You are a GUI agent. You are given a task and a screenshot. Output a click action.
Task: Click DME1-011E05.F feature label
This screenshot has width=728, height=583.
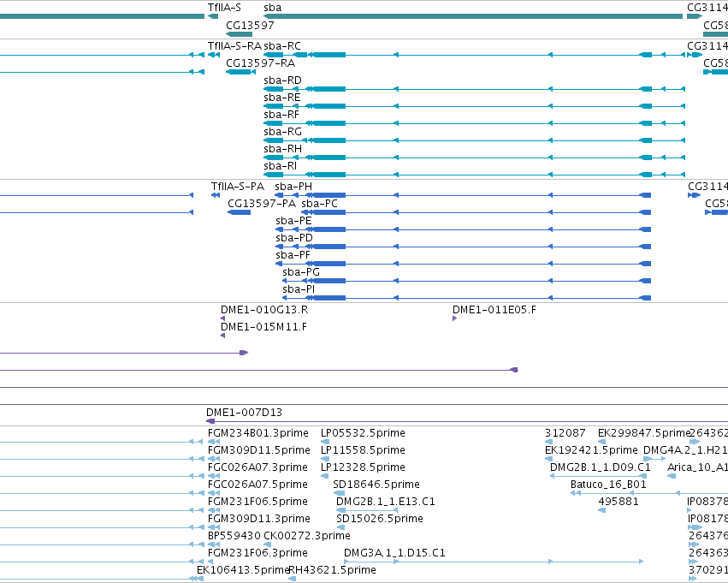(x=494, y=310)
